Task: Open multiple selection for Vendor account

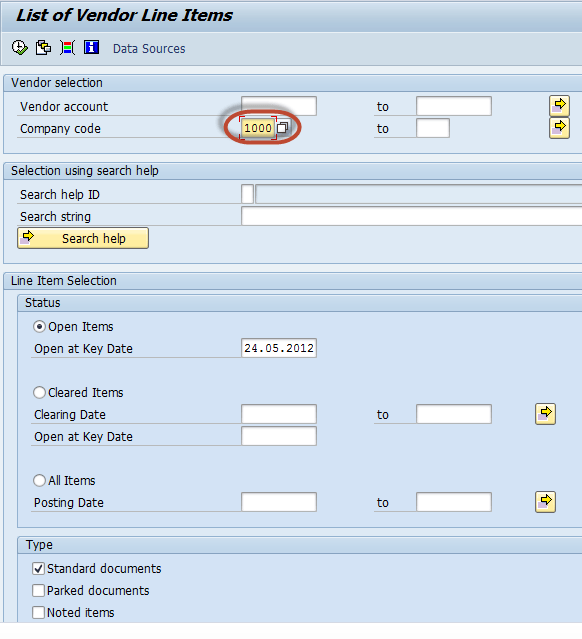Action: pyautogui.click(x=559, y=106)
